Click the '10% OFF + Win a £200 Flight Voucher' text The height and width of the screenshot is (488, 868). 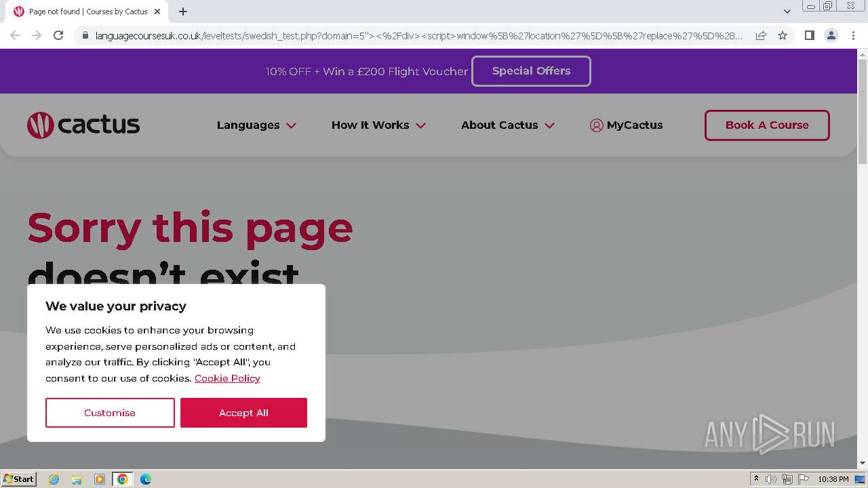(x=367, y=71)
